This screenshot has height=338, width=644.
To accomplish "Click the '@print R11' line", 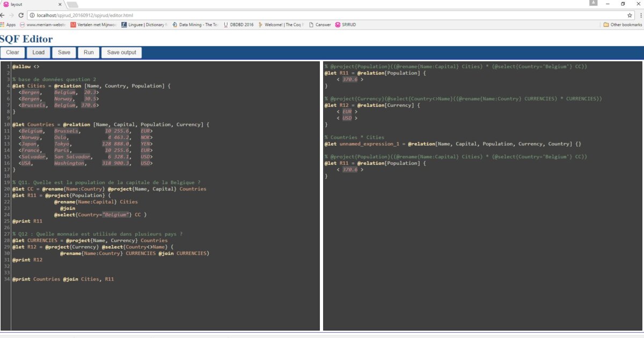I will pyautogui.click(x=27, y=221).
